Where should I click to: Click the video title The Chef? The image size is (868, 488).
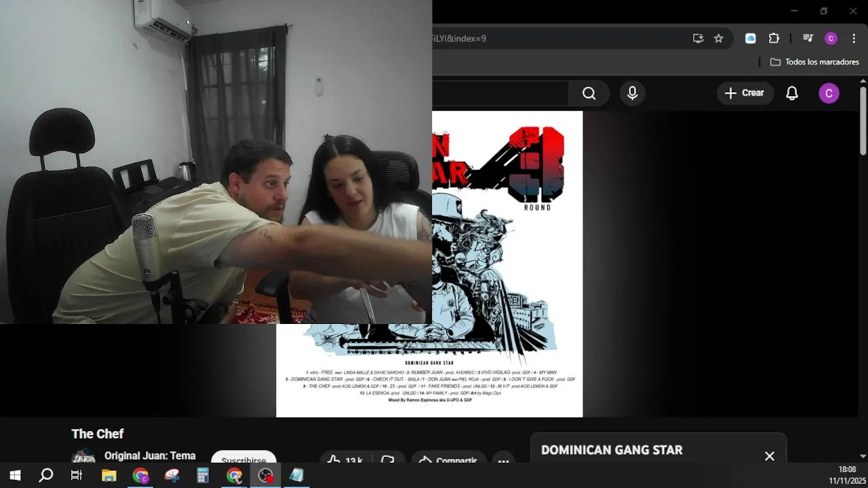coord(98,434)
